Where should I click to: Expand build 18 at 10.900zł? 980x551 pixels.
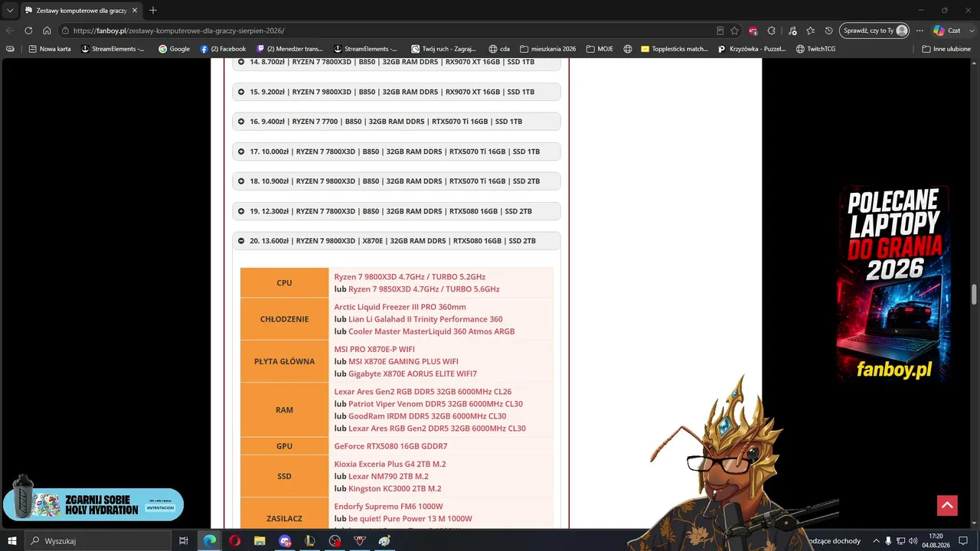(x=397, y=181)
